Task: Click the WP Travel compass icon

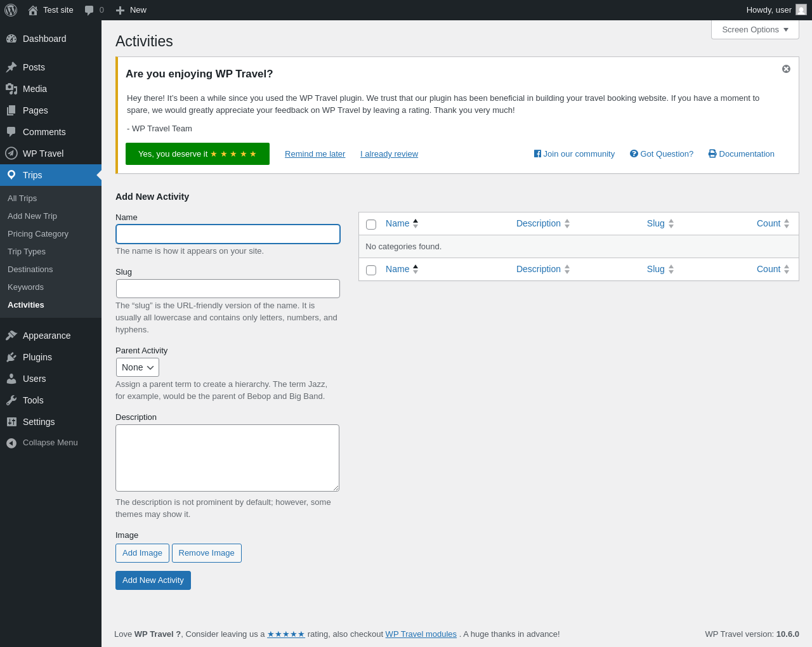Action: click(x=11, y=154)
